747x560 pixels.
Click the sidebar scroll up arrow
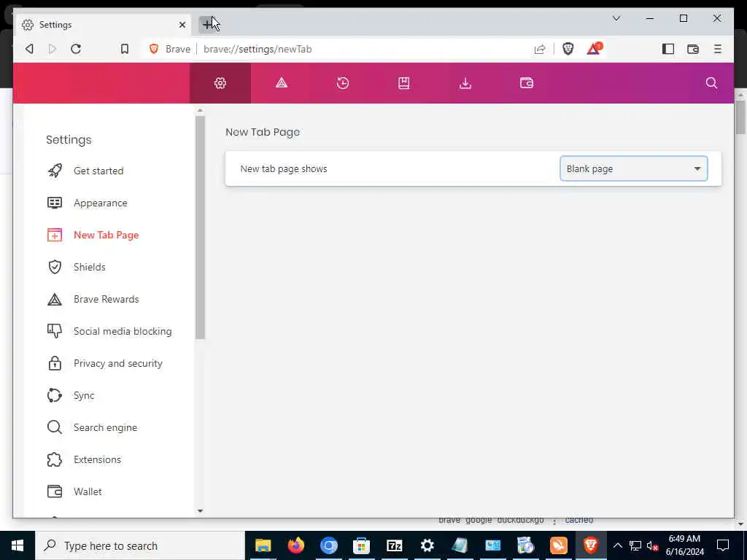[x=200, y=111]
